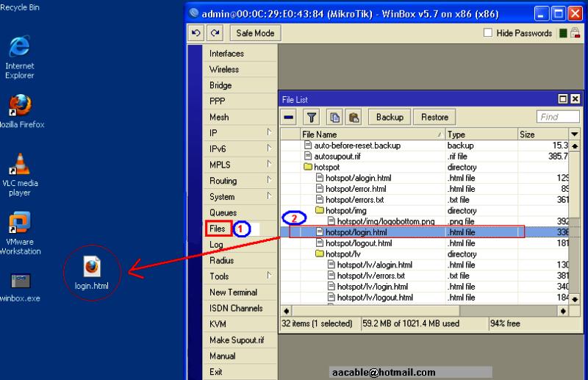Select auto-before-reset.backup file row

(425, 146)
